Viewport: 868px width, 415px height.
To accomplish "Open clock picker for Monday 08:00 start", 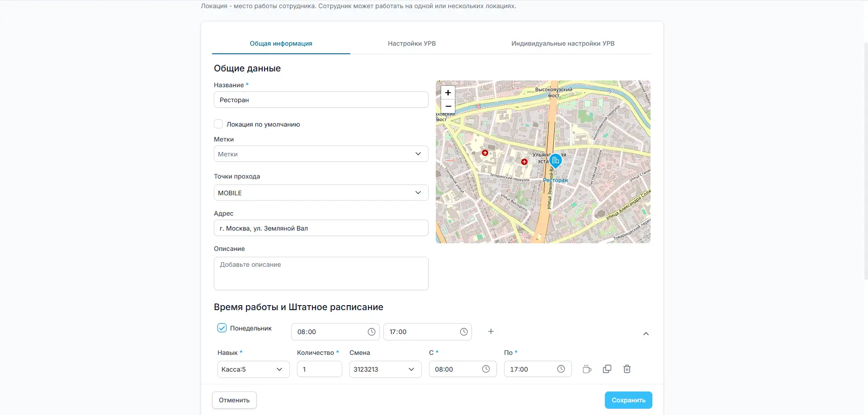I will [x=372, y=332].
